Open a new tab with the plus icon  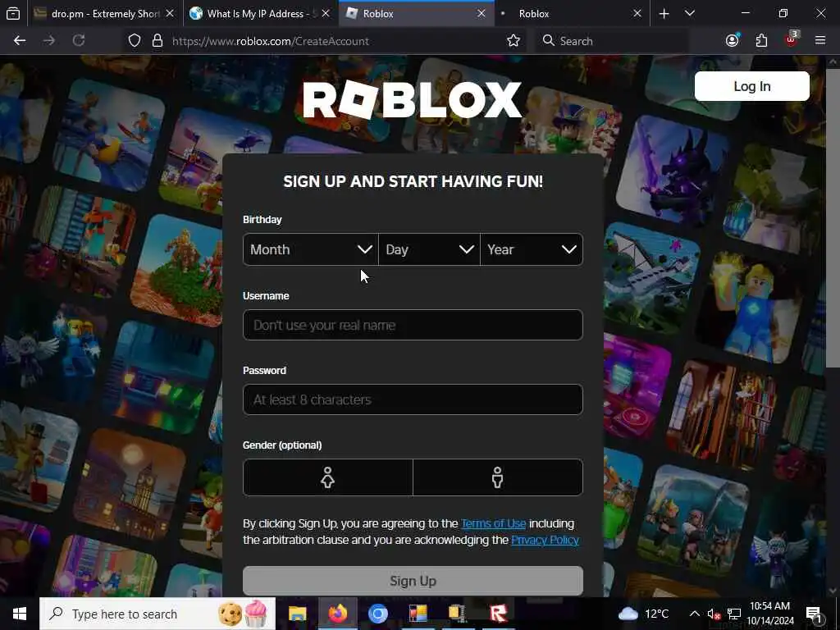pos(664,14)
